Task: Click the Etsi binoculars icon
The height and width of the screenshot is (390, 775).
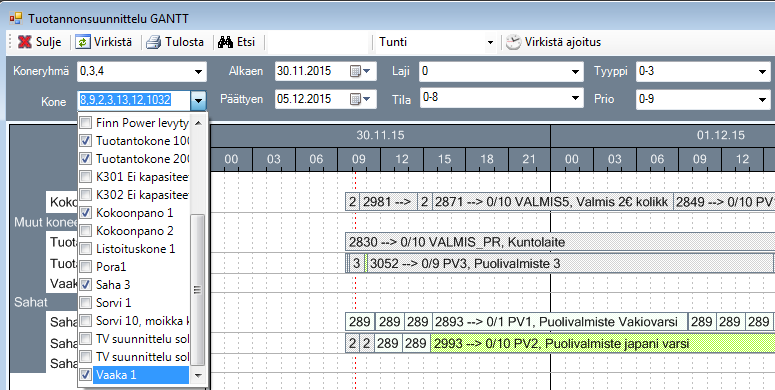Action: [225, 42]
